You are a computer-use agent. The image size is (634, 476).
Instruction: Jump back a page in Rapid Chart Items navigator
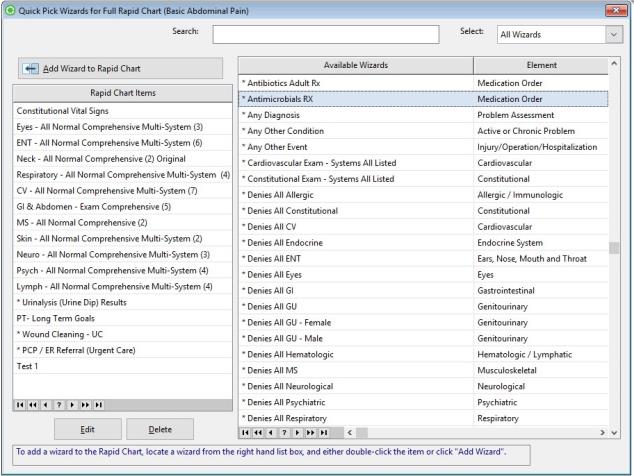(x=33, y=405)
